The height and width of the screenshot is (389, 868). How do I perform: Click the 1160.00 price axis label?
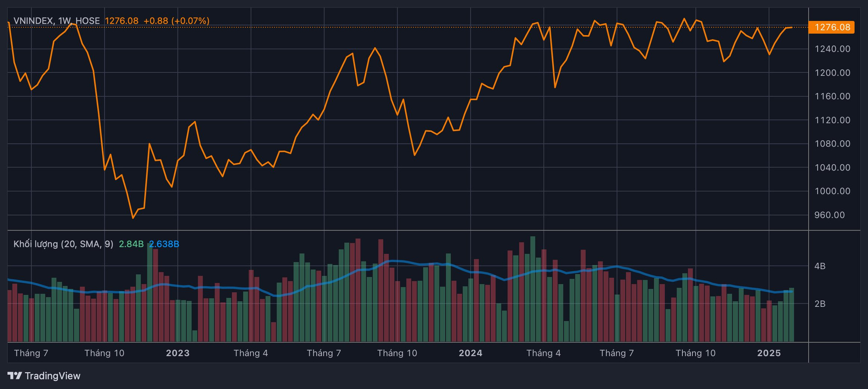(x=832, y=96)
